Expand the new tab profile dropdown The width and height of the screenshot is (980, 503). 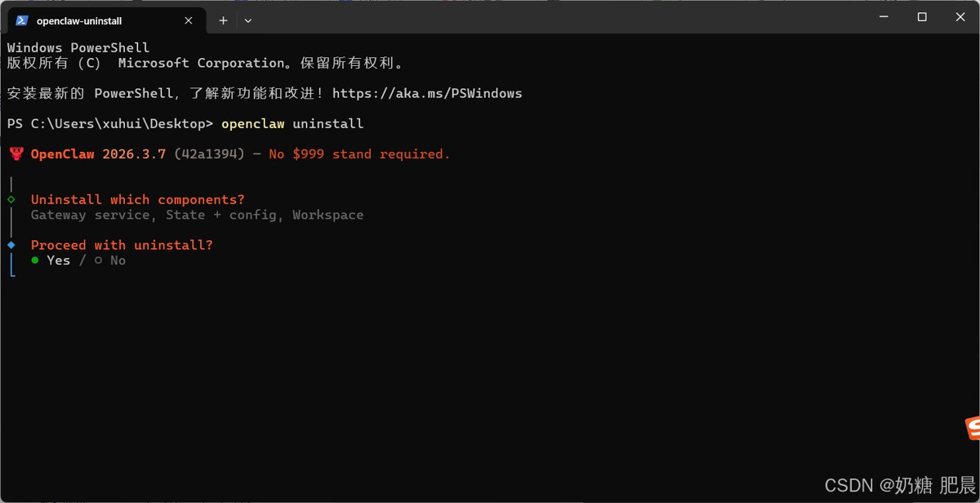(x=248, y=20)
